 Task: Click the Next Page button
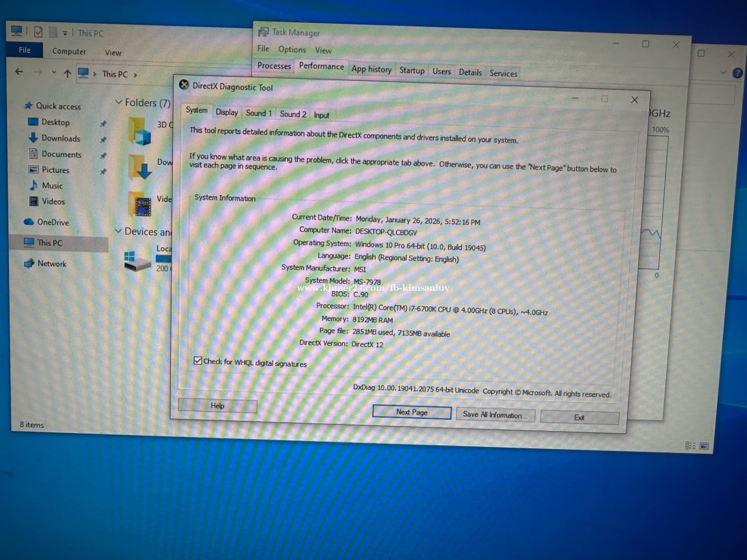[x=411, y=412]
